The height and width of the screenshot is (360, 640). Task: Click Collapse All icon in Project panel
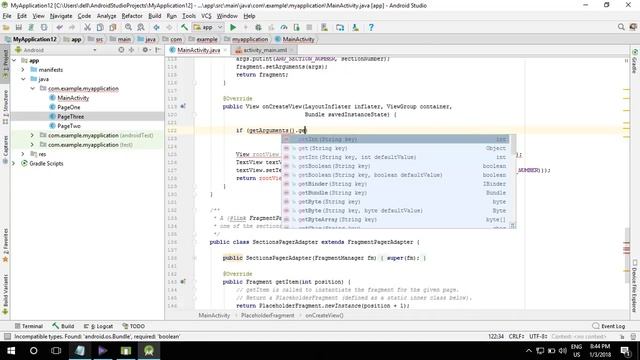131,50
